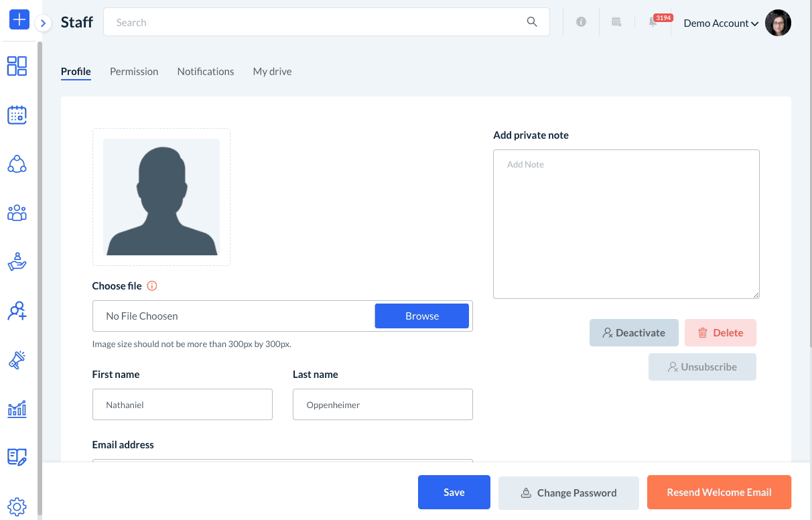The image size is (812, 520).
Task: Switch to the My drive tab
Action: point(272,71)
